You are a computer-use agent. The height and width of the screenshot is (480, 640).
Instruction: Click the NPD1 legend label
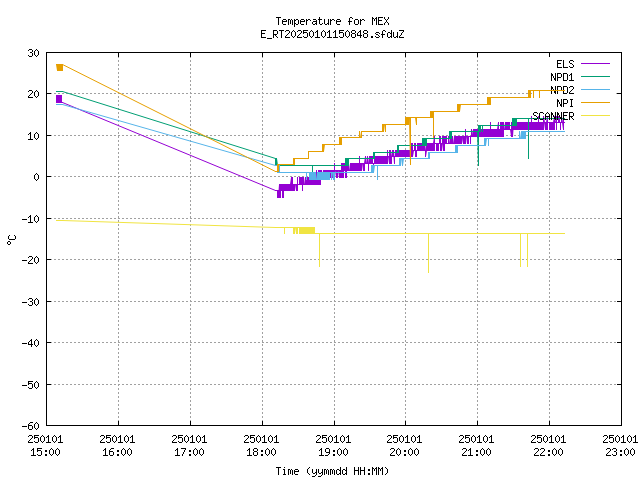562,77
